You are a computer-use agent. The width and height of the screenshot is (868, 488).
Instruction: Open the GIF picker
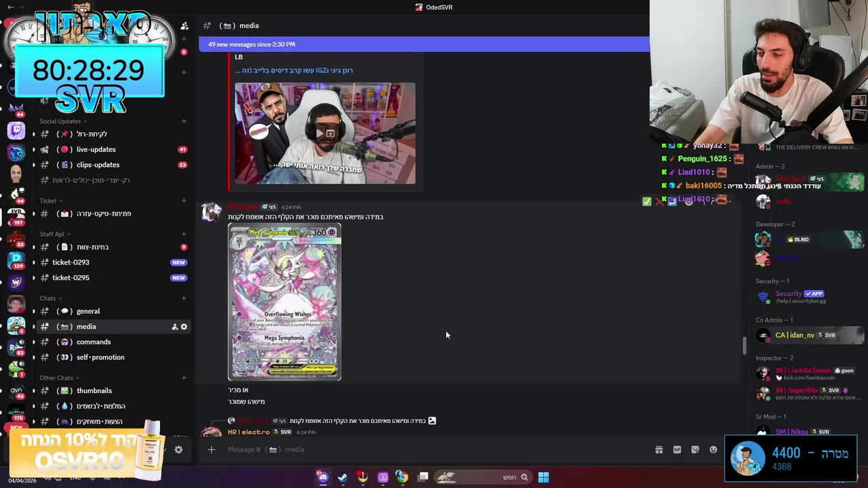[x=677, y=449]
